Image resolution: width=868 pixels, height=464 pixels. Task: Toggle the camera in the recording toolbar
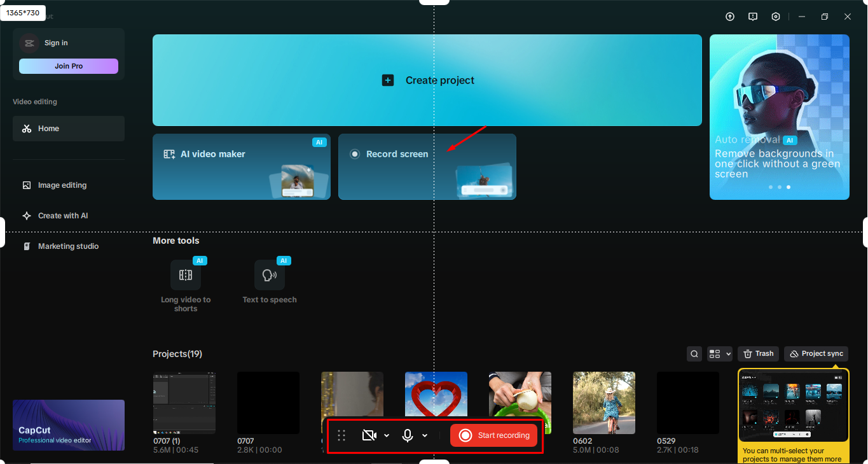coord(369,435)
